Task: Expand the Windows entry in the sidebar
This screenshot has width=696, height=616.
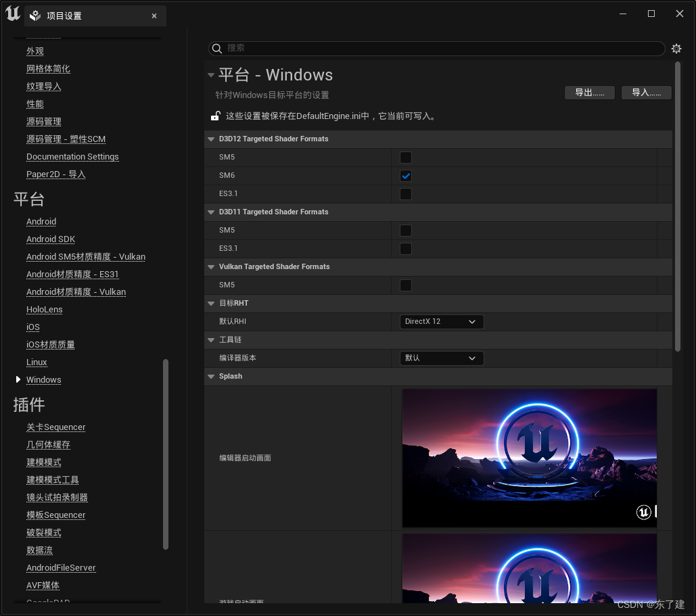Action: click(18, 379)
